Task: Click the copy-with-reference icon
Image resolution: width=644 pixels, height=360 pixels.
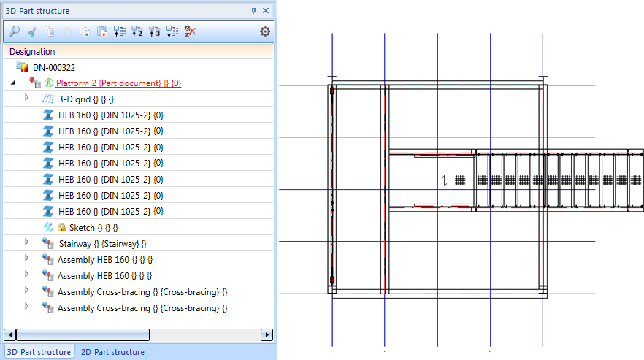Action: click(85, 31)
